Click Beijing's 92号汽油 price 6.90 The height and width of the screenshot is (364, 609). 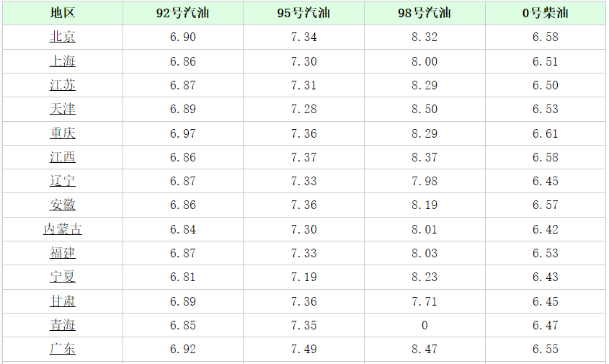tap(183, 37)
